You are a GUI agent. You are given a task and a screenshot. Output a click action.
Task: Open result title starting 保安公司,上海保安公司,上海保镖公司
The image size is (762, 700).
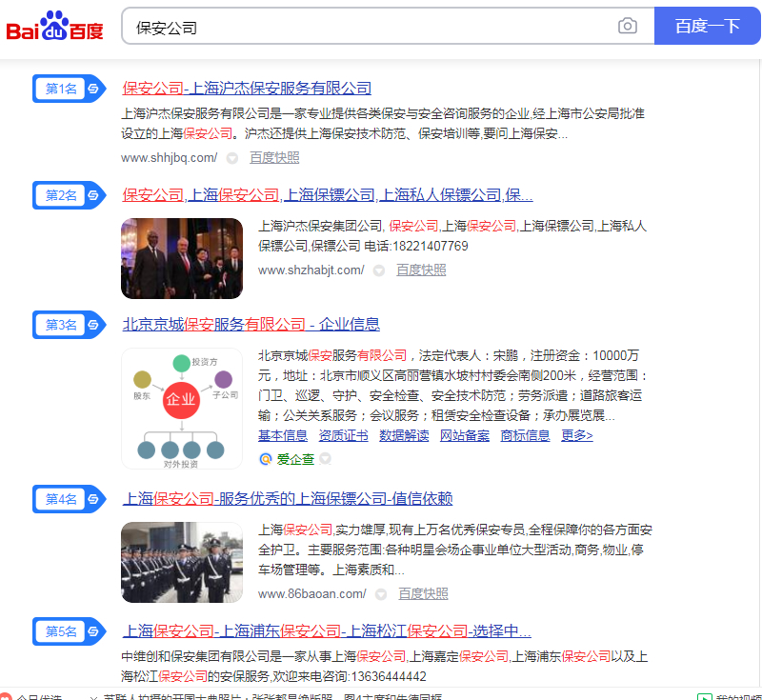pyautogui.click(x=328, y=195)
